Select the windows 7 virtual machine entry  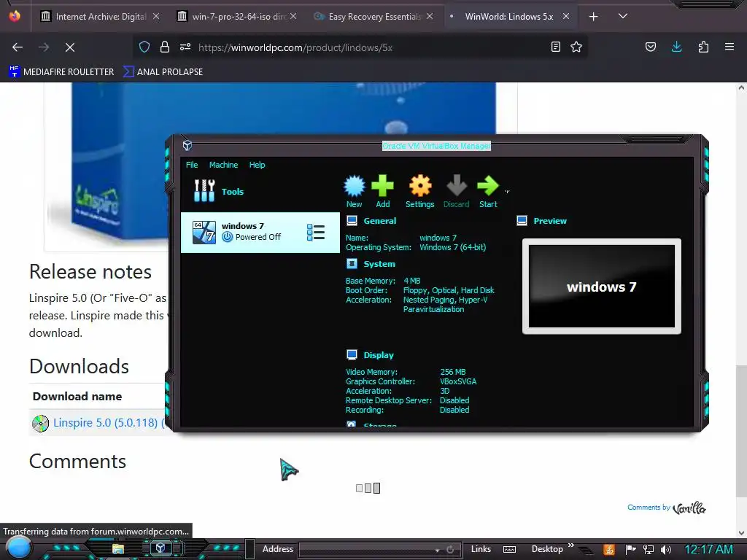[260, 232]
